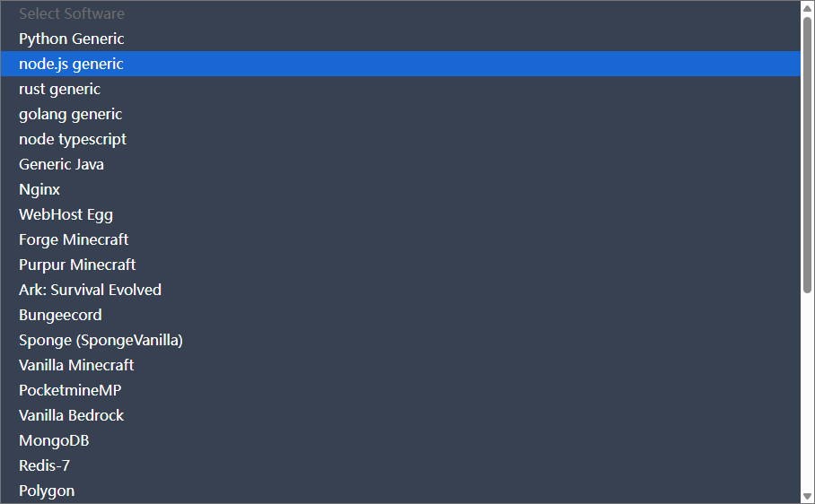
Task: Click the scrollbar down arrow
Action: click(808, 495)
